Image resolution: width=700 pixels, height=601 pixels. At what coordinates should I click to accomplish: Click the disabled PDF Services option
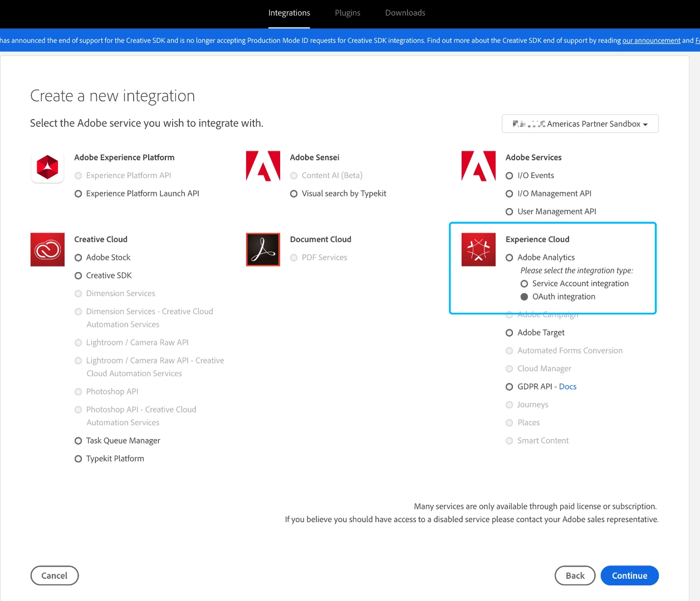click(x=294, y=258)
